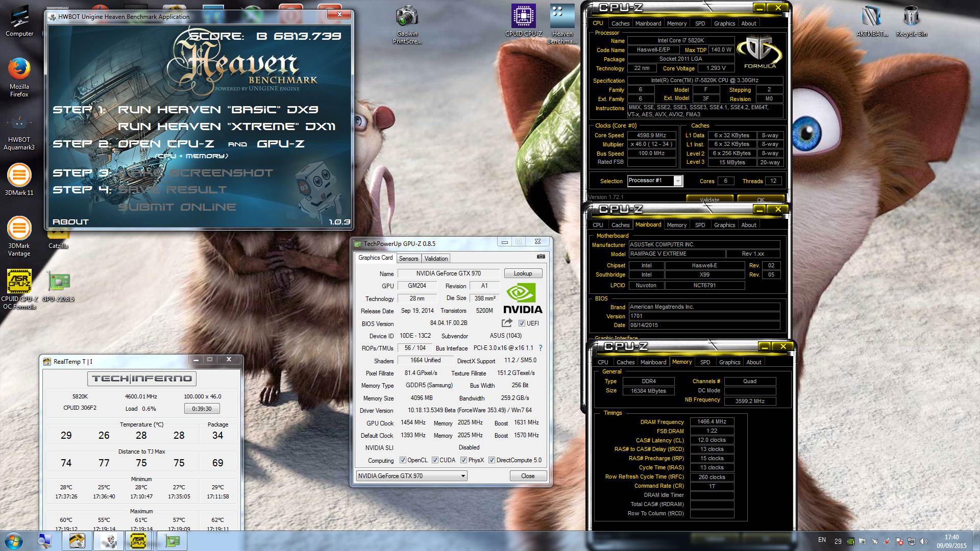980x551 pixels.
Task: Click the Show desktop strip on the taskbar
Action: point(976,541)
